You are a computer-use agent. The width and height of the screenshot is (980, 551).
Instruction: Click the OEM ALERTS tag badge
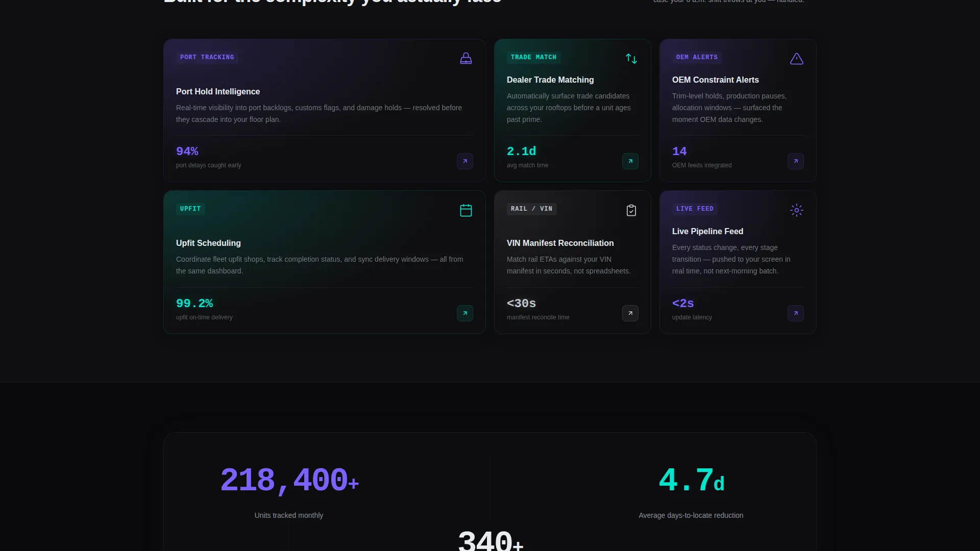pos(697,57)
